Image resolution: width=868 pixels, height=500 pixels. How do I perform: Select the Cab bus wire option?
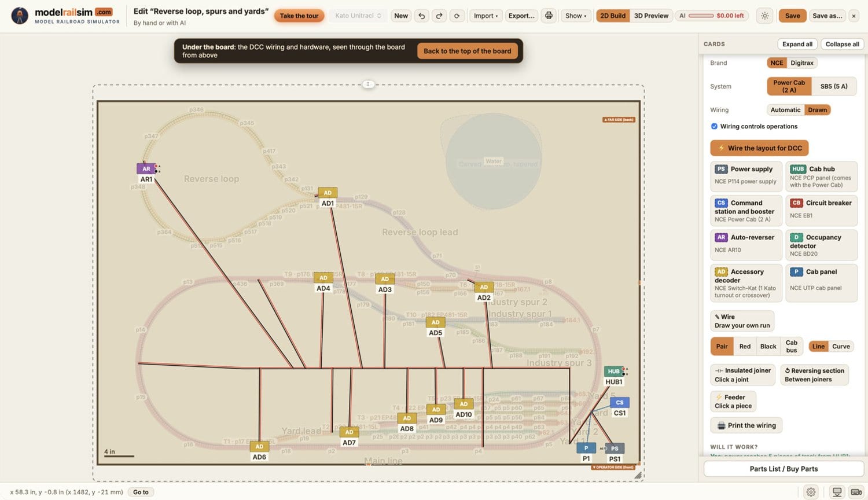pyautogui.click(x=791, y=347)
